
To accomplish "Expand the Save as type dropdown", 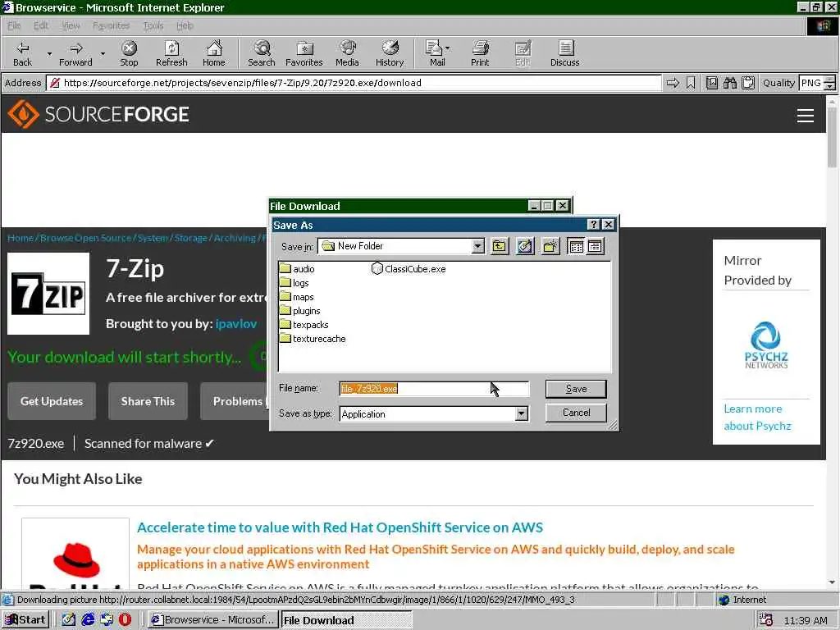I will click(521, 413).
